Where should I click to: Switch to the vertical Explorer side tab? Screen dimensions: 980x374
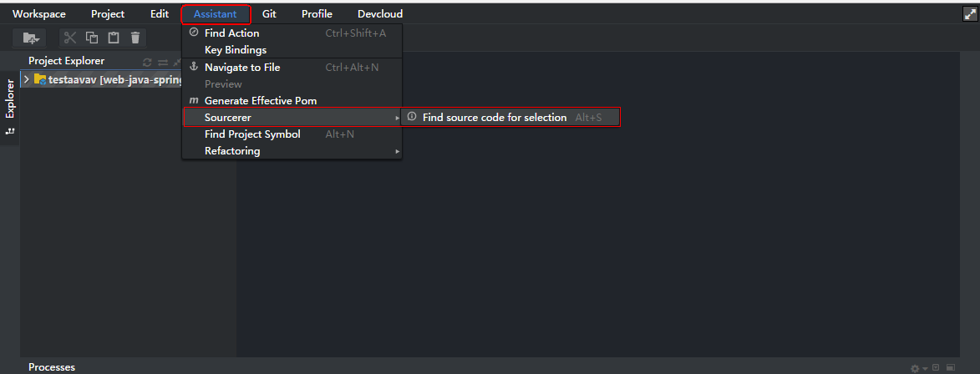pos(10,100)
